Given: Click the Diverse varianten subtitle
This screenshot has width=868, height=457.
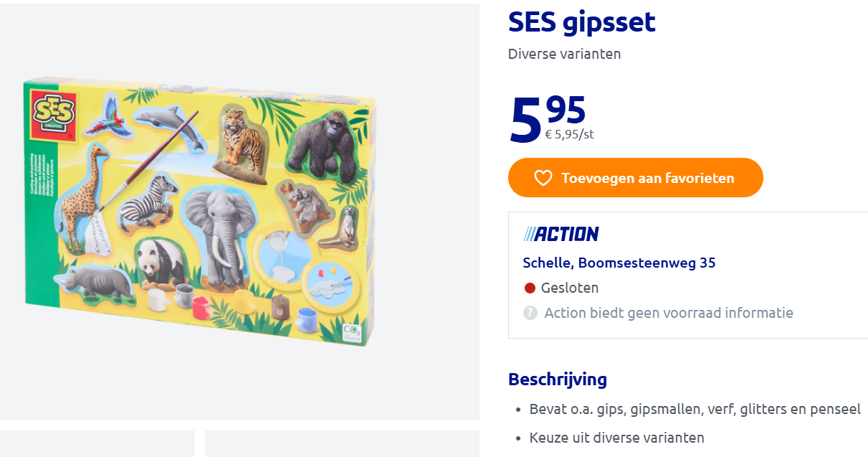Looking at the screenshot, I should (564, 54).
